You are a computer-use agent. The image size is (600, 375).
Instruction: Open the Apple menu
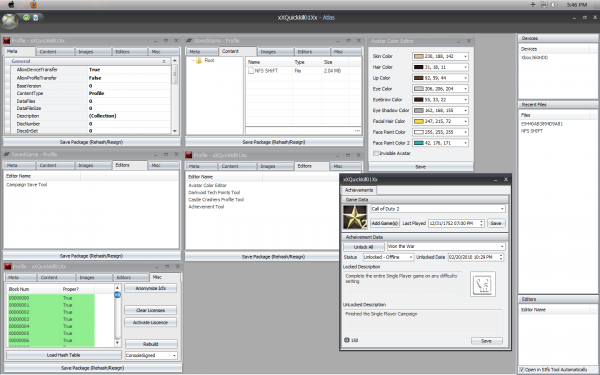pos(11,5)
